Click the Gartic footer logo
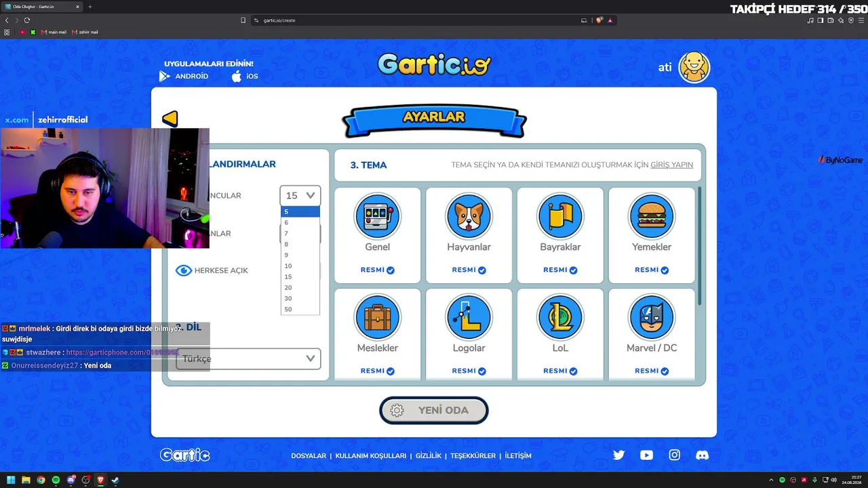The width and height of the screenshot is (868, 488). pos(185,455)
